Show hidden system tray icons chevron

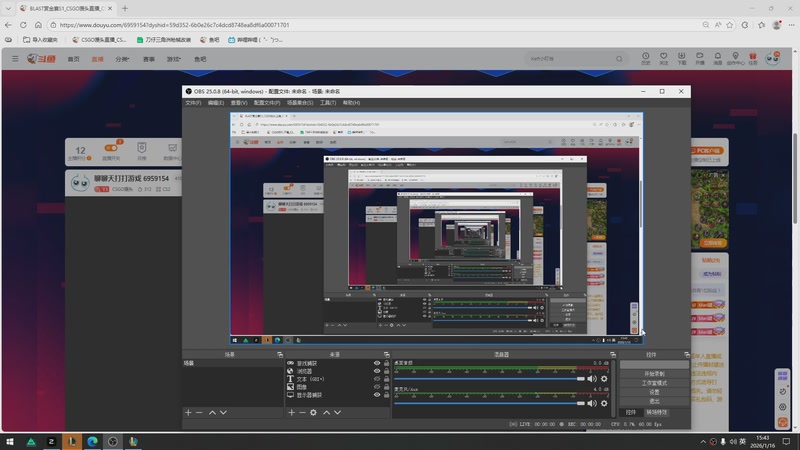703,441
